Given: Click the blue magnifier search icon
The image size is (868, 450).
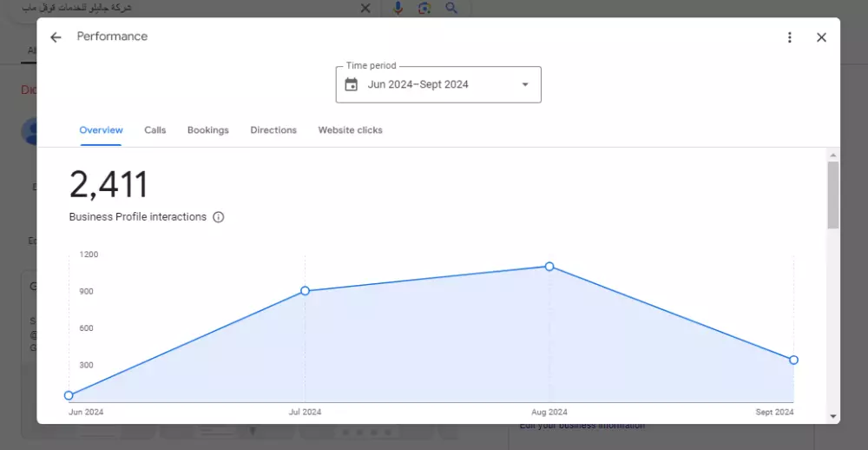Looking at the screenshot, I should coord(451,8).
